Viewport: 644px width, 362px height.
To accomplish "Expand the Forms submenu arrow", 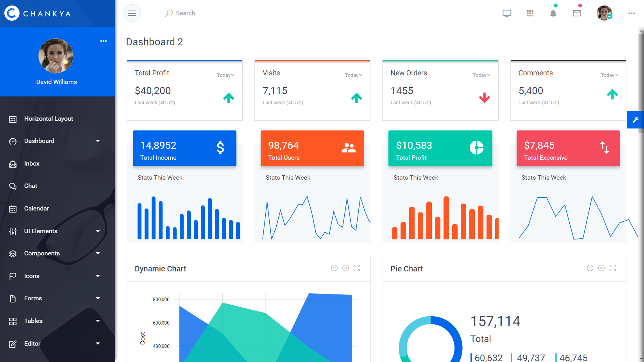I will [x=98, y=298].
